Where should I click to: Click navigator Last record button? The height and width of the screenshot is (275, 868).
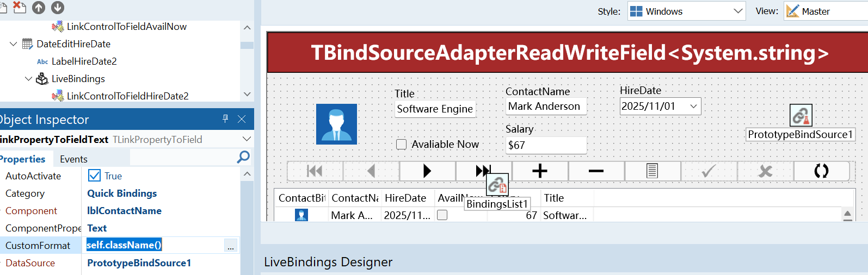click(483, 171)
